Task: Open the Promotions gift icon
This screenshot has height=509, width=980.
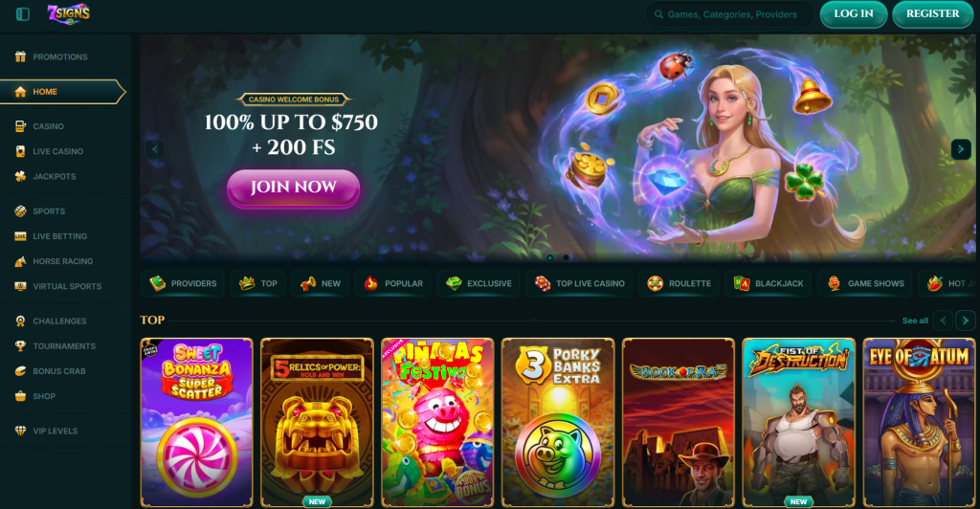Action: (x=21, y=56)
